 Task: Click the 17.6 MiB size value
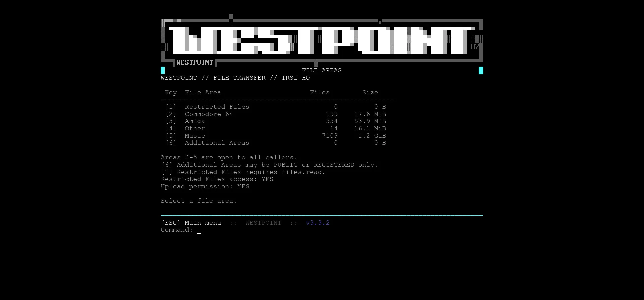coord(370,114)
